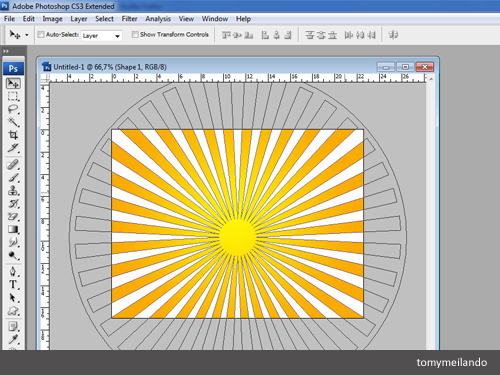Select the Clone Stamp tool
Screen dimensions: 500x375
point(13,191)
